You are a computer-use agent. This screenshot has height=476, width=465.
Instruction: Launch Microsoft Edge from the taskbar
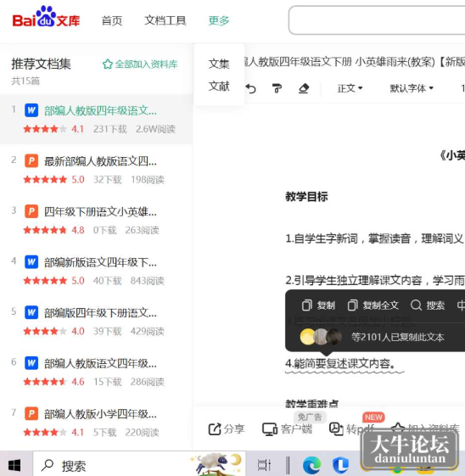coord(311,465)
